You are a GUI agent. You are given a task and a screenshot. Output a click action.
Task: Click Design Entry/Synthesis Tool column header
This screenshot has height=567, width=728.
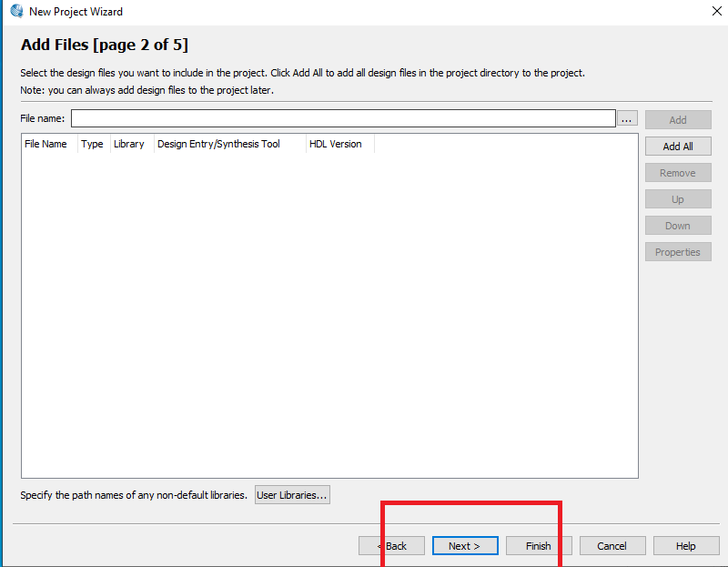(230, 144)
